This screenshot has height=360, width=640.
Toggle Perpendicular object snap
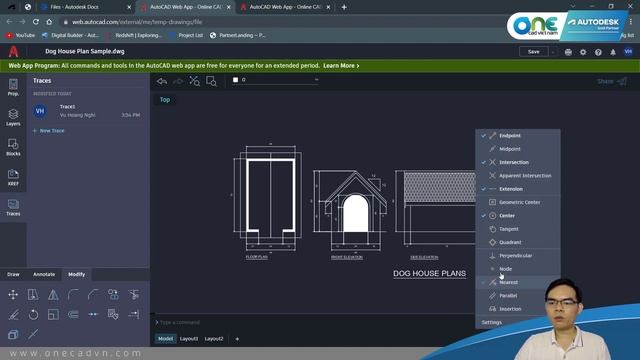point(518,256)
